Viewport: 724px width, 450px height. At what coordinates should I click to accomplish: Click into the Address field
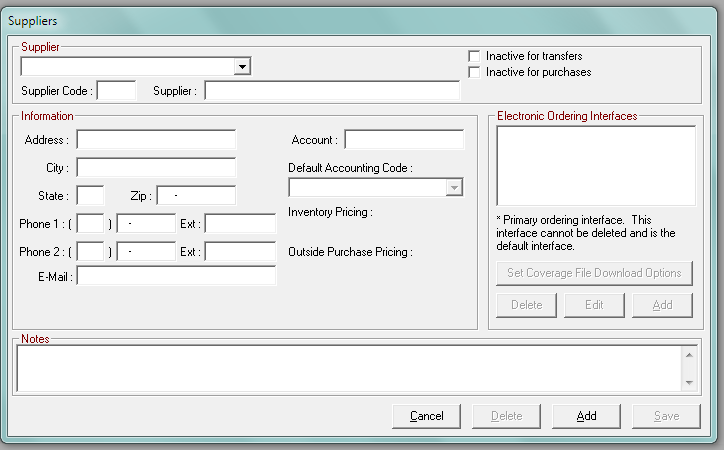156,140
